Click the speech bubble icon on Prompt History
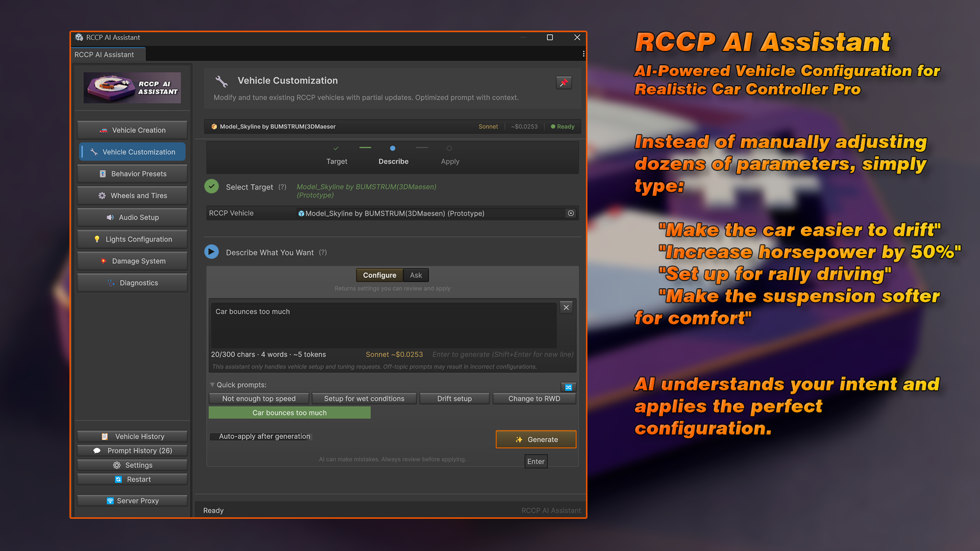Screen dimensions: 980x551 click(97, 450)
